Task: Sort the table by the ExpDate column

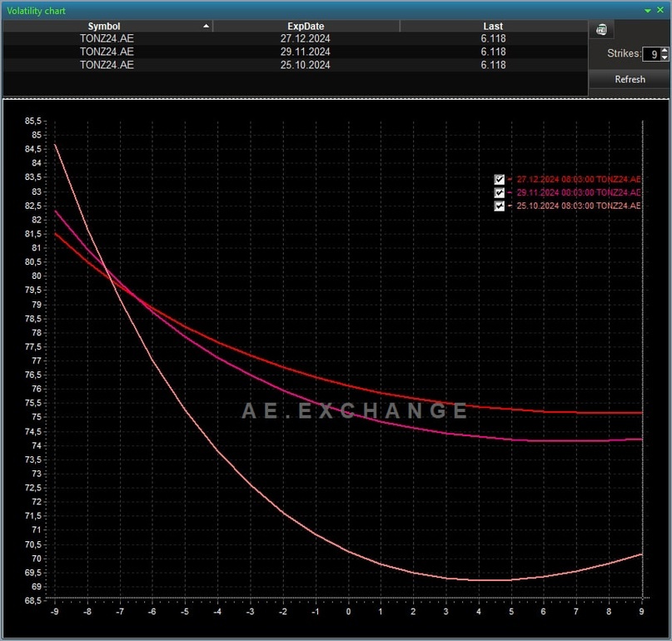Action: (x=306, y=26)
